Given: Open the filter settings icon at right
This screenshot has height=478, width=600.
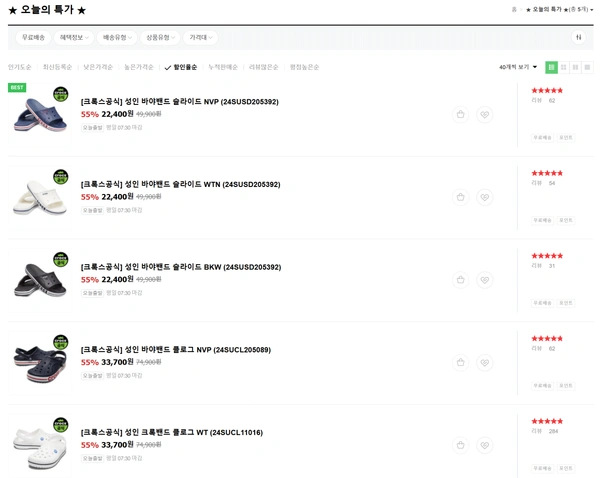Looking at the screenshot, I should (578, 38).
